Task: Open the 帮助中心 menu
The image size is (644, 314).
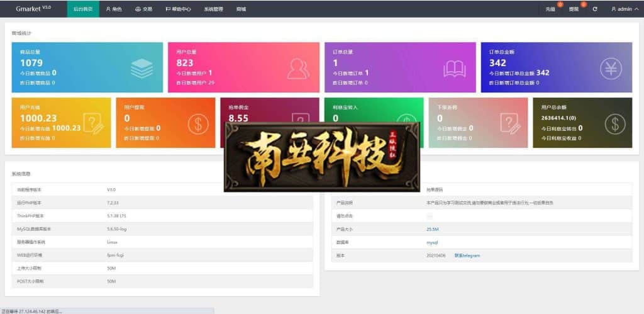Action: tap(178, 9)
